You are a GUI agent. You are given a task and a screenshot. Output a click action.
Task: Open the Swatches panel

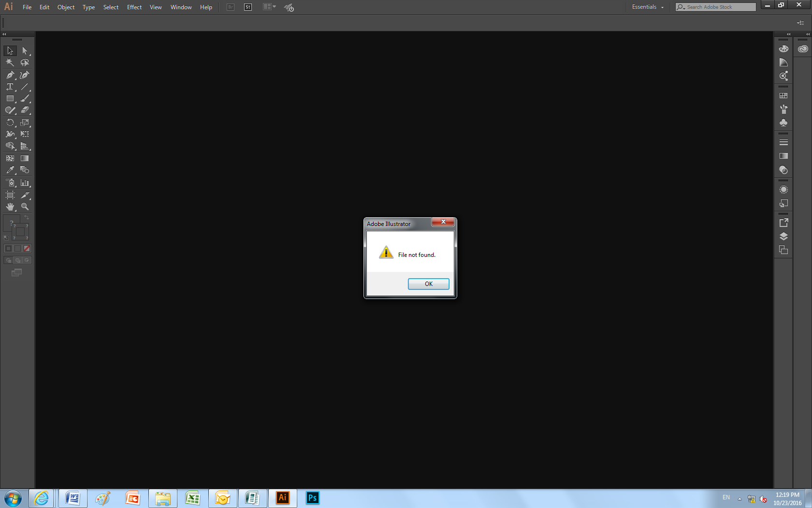783,95
